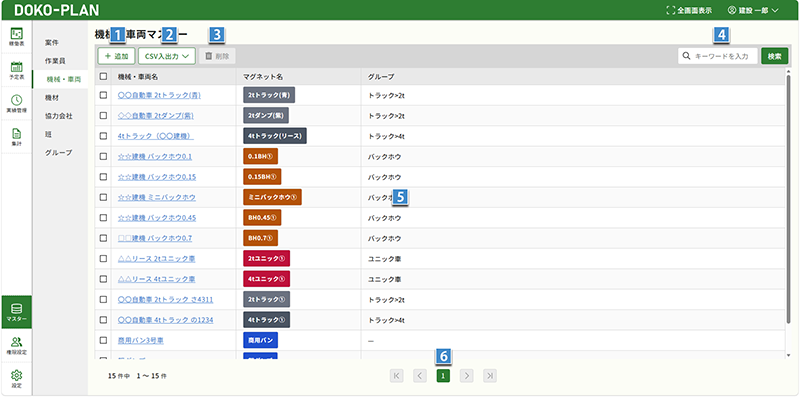Open link □□建機 バックホウ0.7
800x397 pixels.
[x=155, y=238]
